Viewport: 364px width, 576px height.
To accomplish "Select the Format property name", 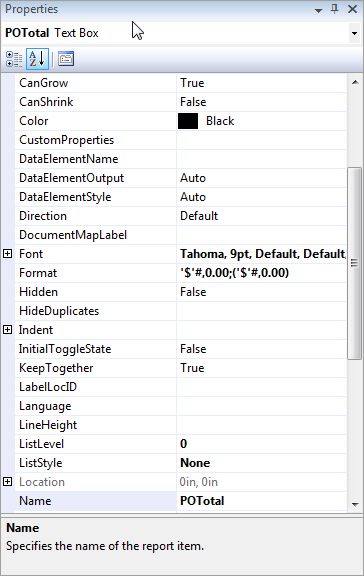I will click(x=38, y=273).
